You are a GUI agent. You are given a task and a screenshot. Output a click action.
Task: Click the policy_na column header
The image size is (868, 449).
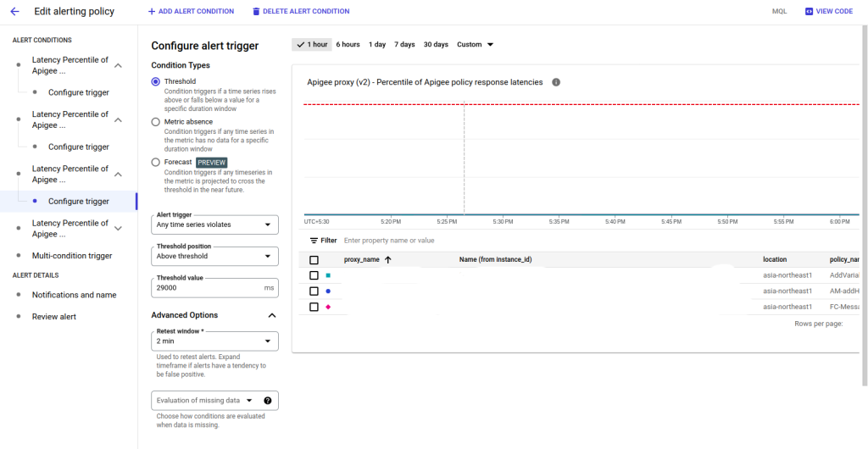(x=844, y=259)
